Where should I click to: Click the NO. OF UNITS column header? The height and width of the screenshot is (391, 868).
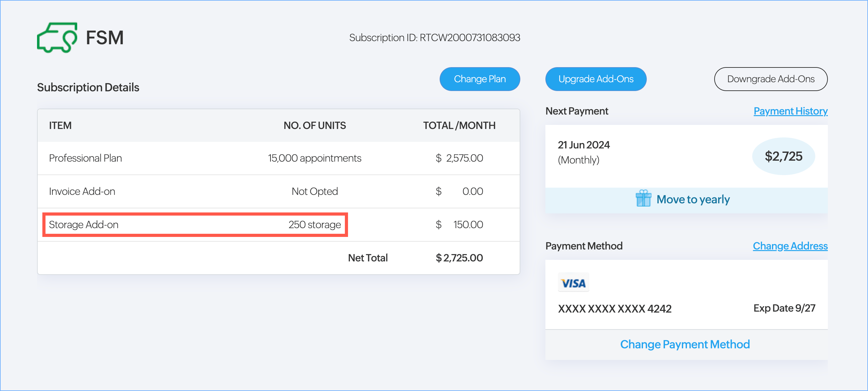click(x=314, y=126)
